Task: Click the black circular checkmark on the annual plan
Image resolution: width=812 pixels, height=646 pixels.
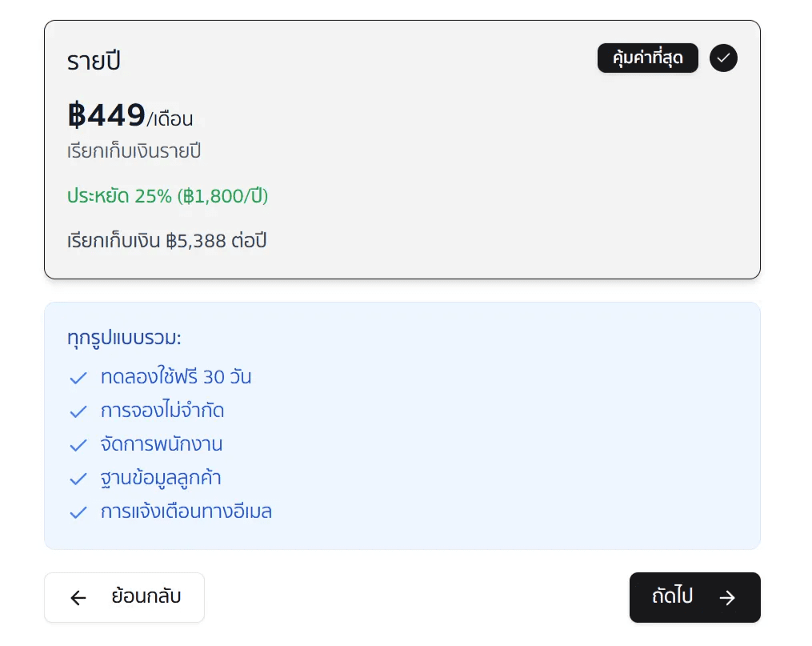Action: [723, 58]
